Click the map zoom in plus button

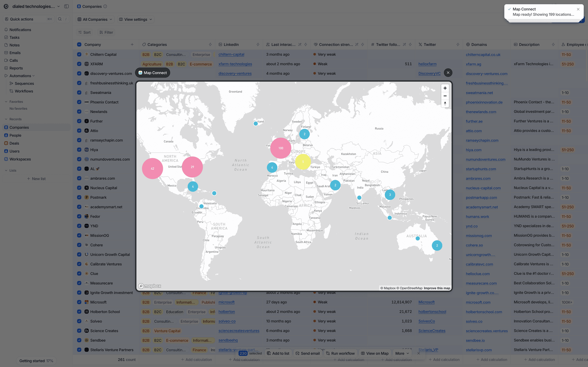pyautogui.click(x=445, y=88)
